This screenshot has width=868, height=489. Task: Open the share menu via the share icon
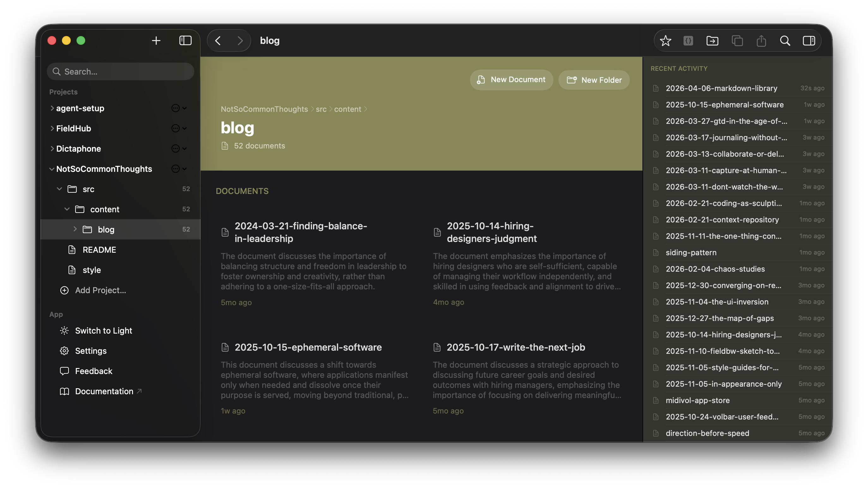[x=761, y=40]
